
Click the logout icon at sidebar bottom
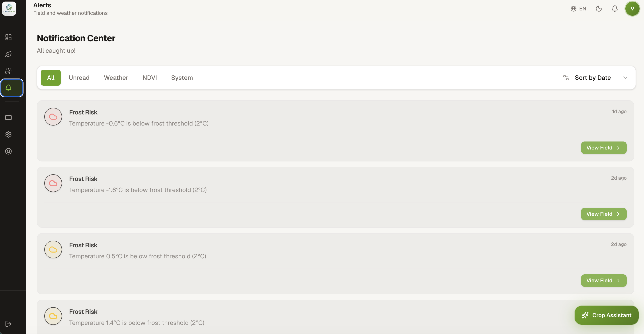click(x=8, y=324)
